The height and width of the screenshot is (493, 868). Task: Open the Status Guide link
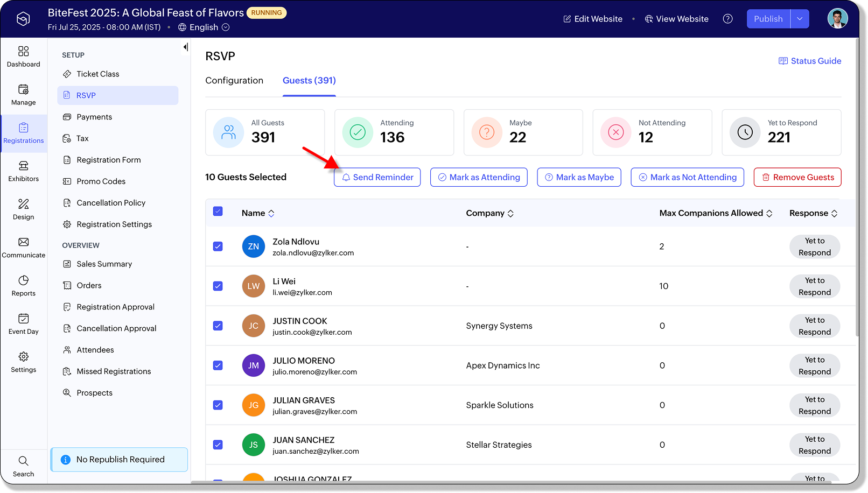pos(810,61)
